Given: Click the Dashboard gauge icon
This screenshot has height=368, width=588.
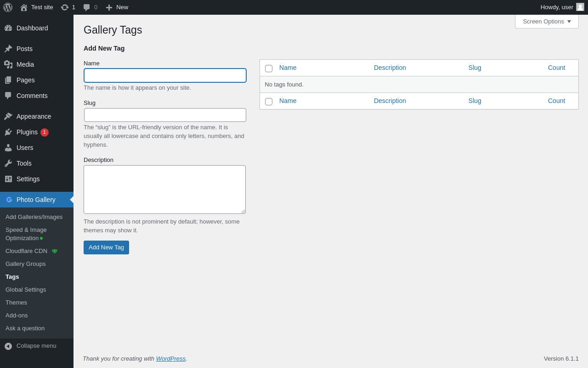Looking at the screenshot, I should [x=8, y=28].
